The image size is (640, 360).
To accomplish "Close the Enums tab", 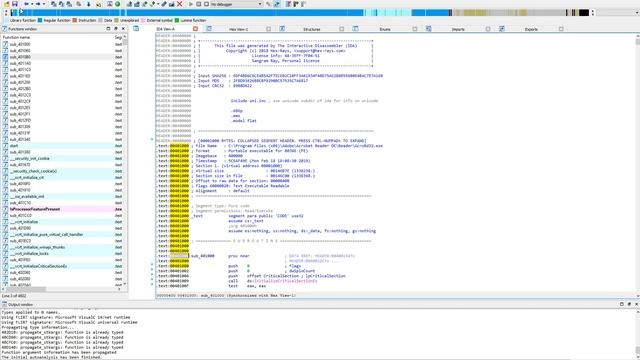I will click(415, 29).
